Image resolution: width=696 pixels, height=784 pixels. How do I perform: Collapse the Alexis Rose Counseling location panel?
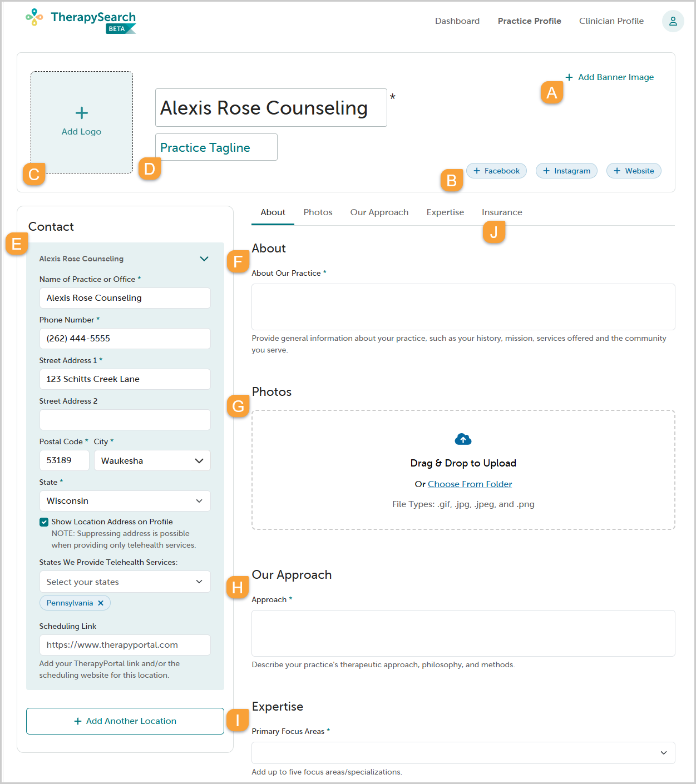tap(204, 259)
